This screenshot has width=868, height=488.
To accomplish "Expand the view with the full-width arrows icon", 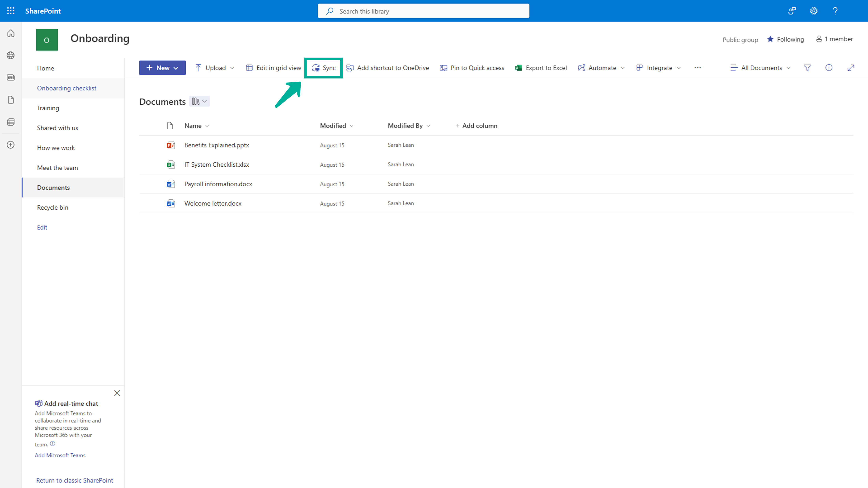I will tap(851, 68).
